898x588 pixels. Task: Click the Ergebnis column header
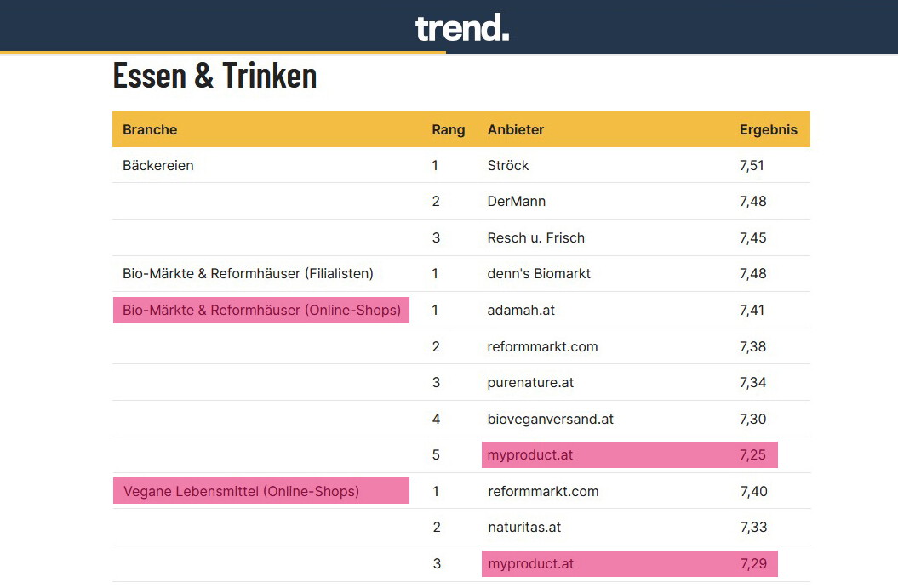click(x=769, y=129)
